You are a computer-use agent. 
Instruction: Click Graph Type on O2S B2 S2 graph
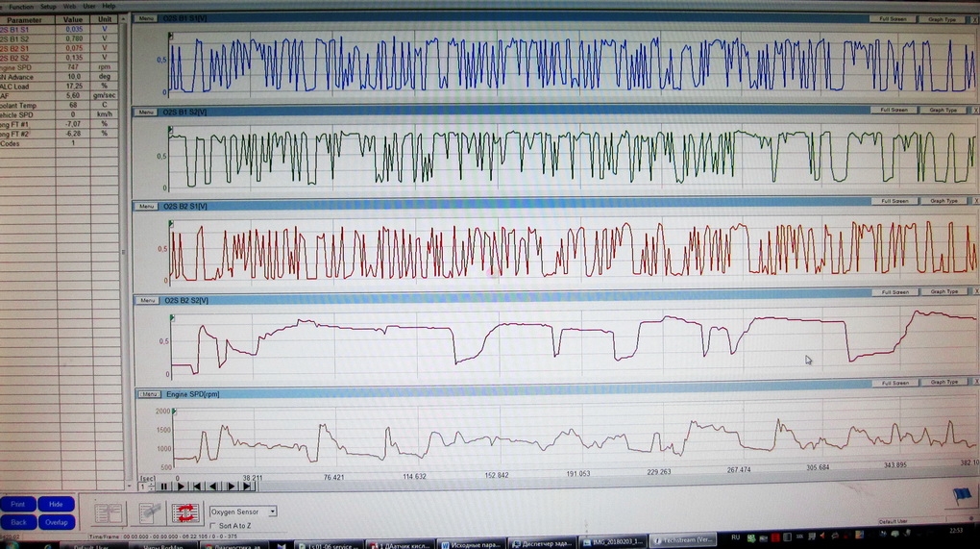[x=943, y=292]
